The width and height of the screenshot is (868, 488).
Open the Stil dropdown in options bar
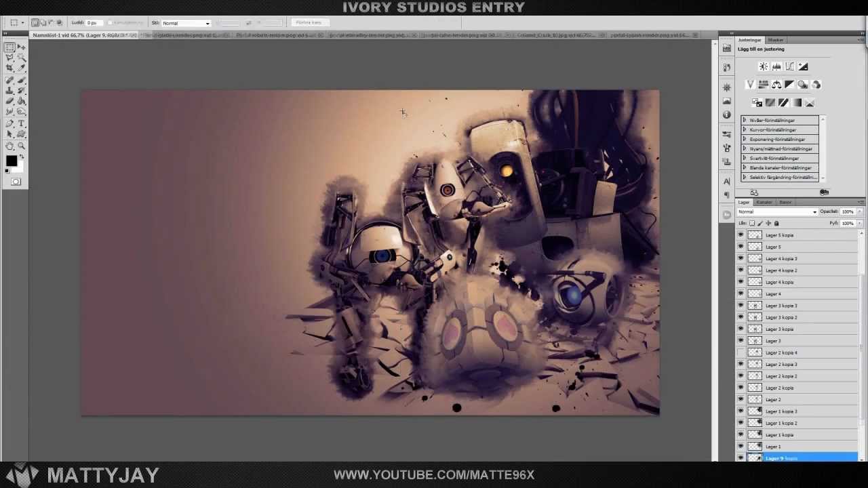pos(186,23)
